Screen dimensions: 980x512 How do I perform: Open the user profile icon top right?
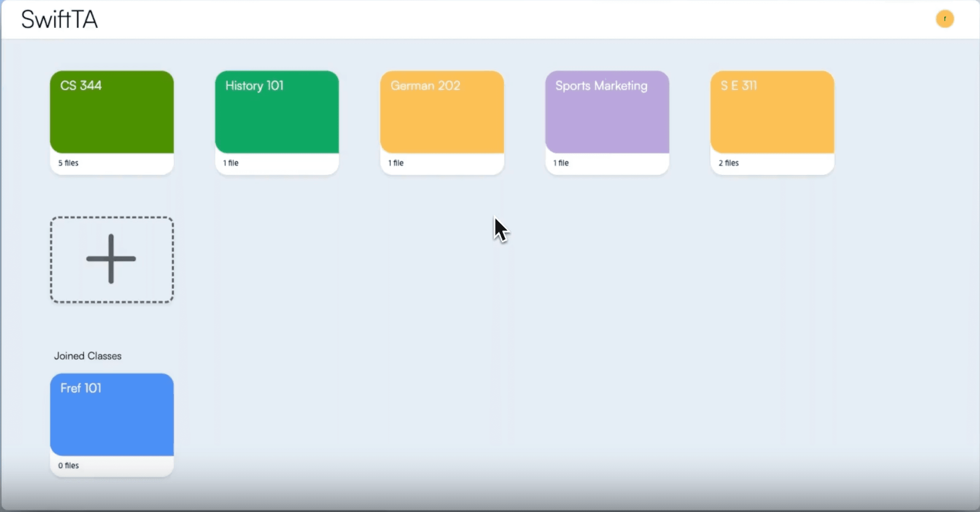(x=945, y=19)
